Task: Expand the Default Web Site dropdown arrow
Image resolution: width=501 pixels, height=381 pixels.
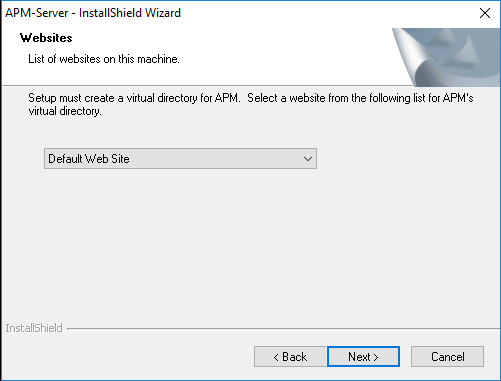Action: point(308,159)
